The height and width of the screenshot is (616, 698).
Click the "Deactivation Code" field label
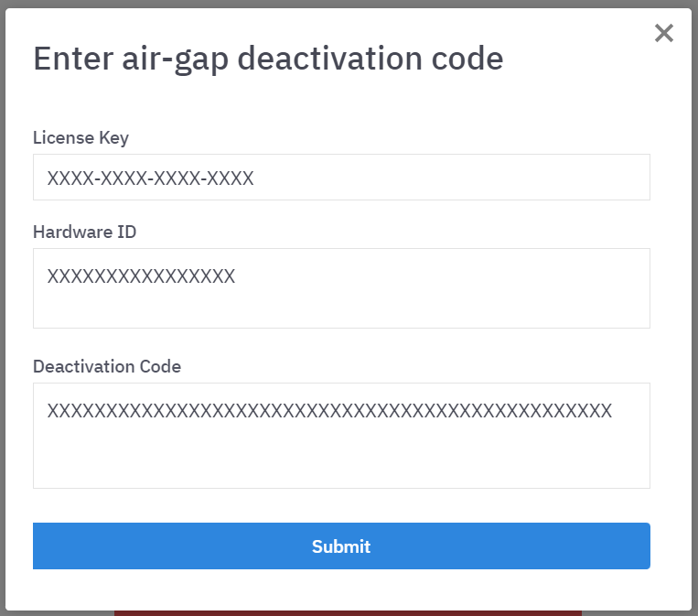(x=107, y=367)
